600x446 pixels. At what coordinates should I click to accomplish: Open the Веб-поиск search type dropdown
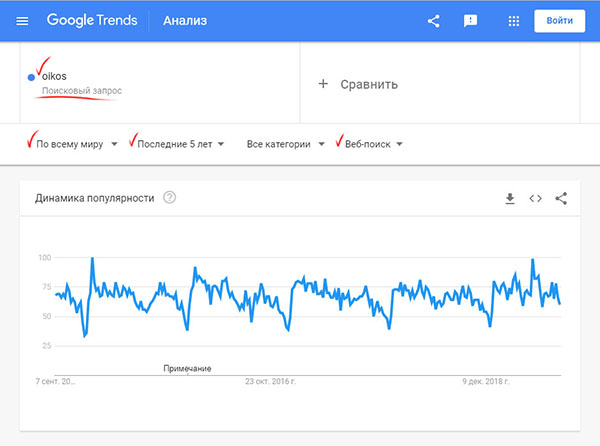pyautogui.click(x=372, y=144)
